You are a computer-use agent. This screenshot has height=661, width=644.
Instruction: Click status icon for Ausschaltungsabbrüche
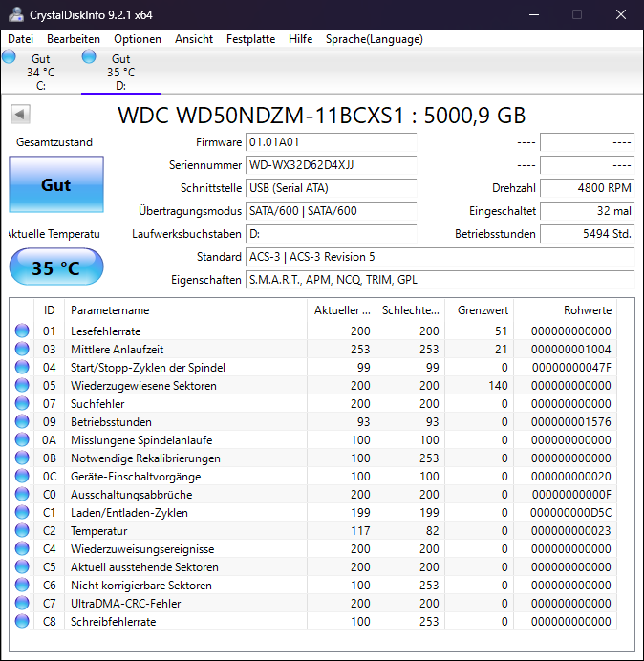22,494
